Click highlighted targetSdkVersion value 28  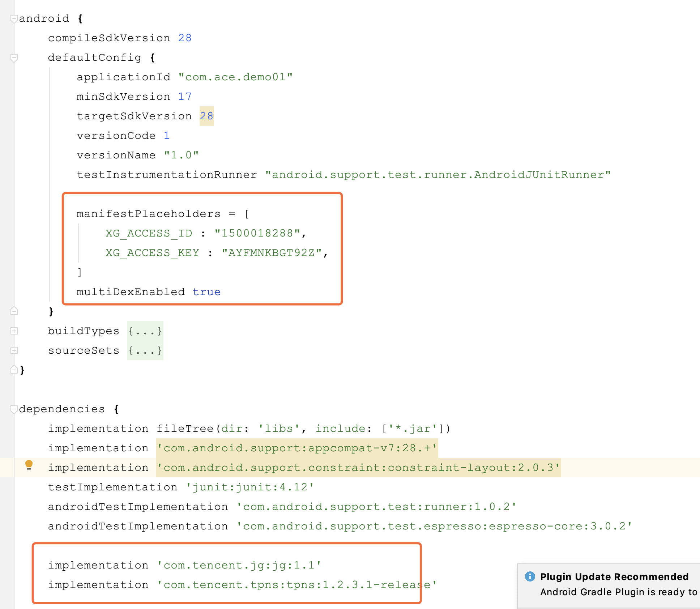tap(206, 116)
